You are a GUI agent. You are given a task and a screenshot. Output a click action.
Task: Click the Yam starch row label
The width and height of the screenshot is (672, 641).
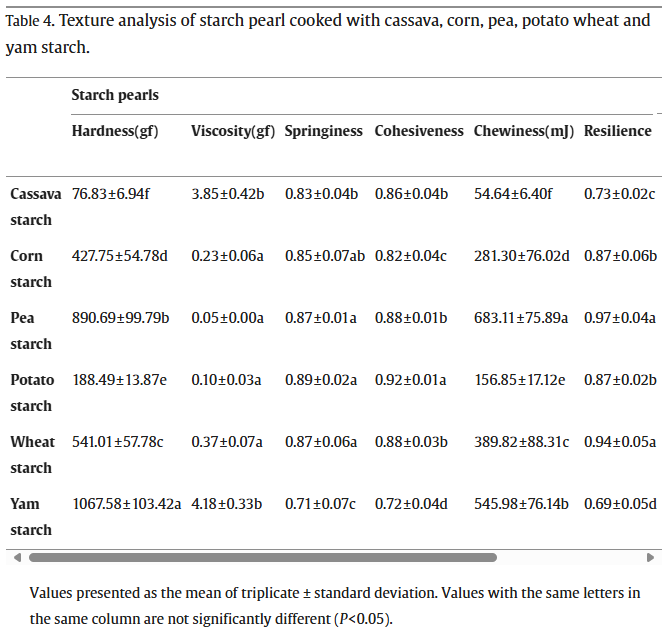tap(30, 516)
